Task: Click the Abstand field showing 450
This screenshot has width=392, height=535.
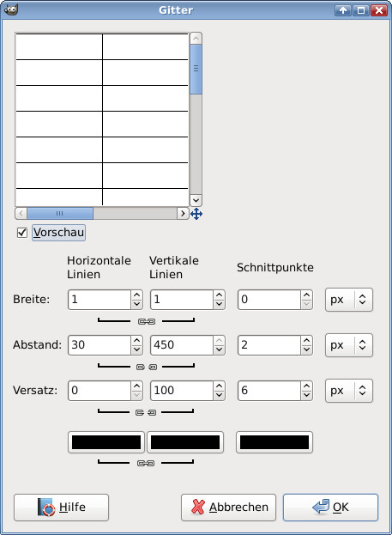Action: pyautogui.click(x=182, y=345)
